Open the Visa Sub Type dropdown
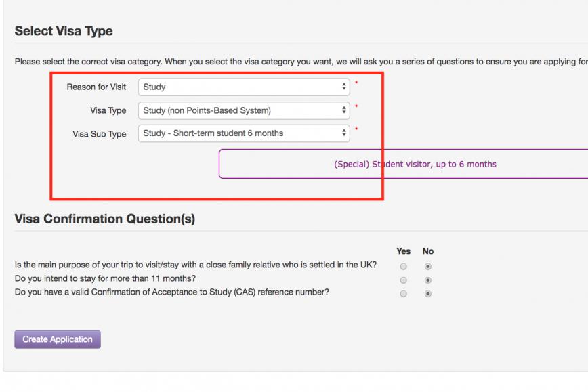Image resolution: width=588 pixels, height=392 pixels. (x=244, y=133)
